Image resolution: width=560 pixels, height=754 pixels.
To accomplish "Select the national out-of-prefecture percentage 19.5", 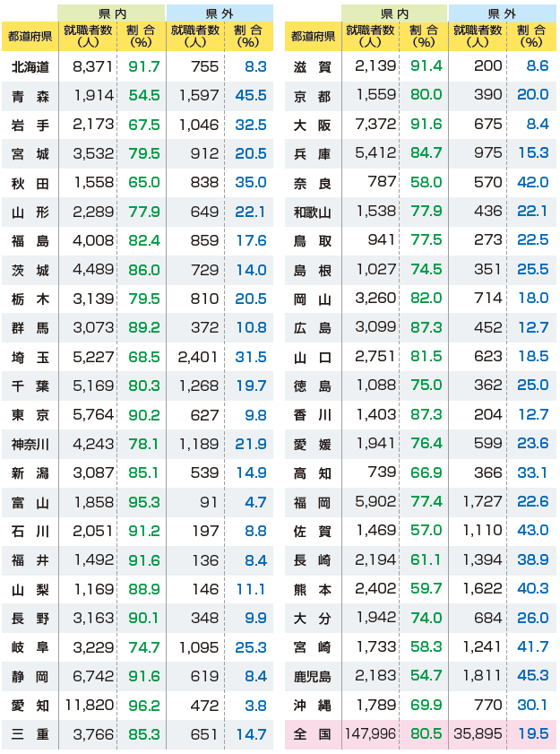I will 533,733.
